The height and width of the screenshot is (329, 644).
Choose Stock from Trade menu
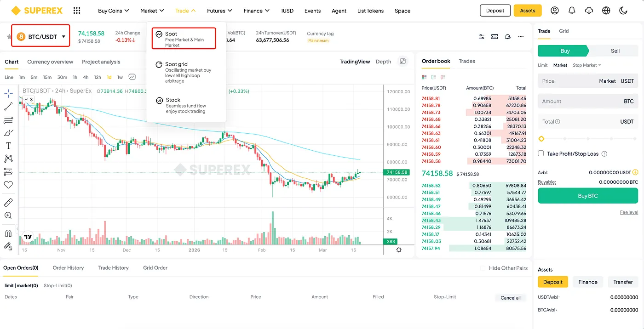click(184, 105)
